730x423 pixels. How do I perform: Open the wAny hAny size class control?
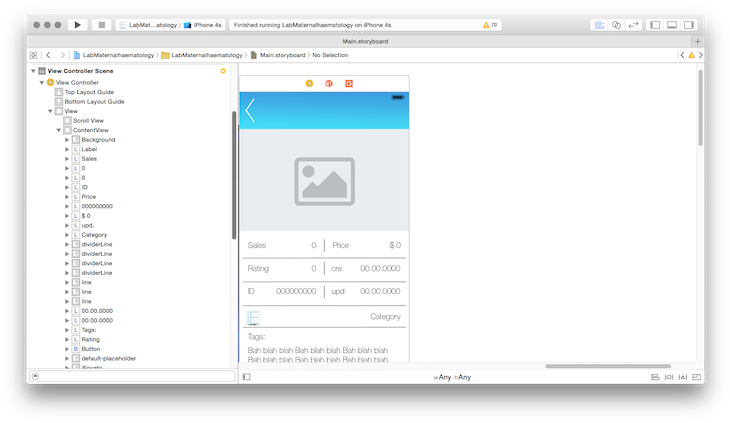click(452, 377)
